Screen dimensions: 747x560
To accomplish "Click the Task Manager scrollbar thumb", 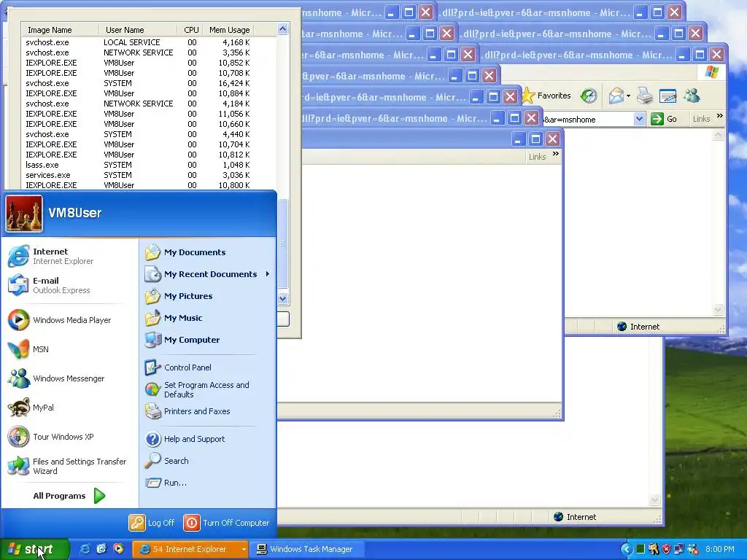I will pos(282,244).
